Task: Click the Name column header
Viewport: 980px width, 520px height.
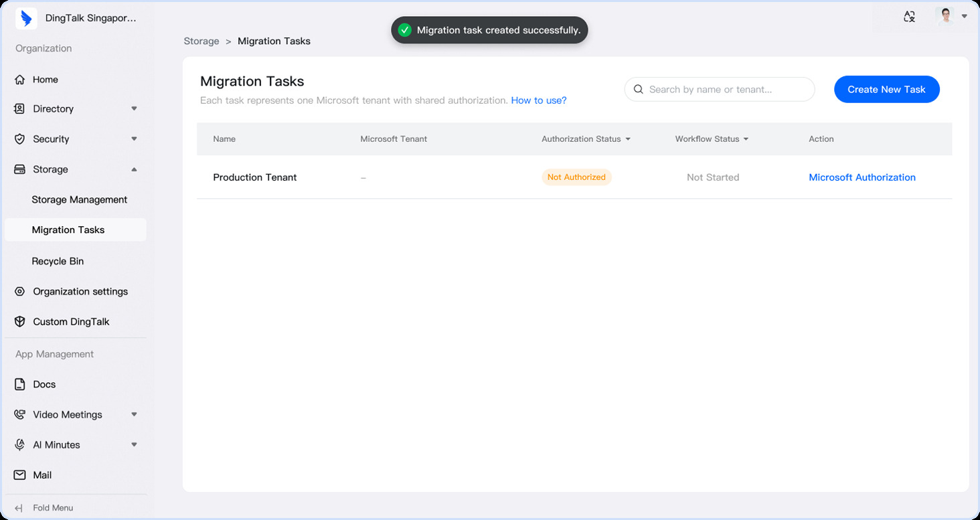Action: coord(224,139)
